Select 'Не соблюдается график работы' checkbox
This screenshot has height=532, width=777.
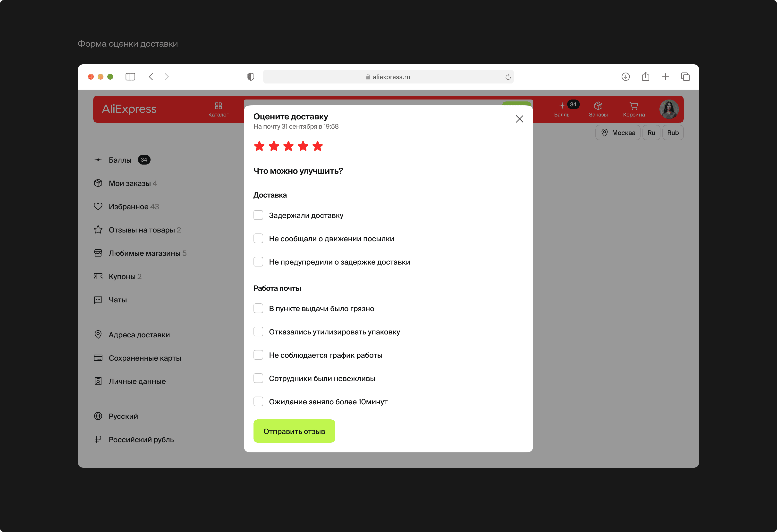(x=258, y=355)
